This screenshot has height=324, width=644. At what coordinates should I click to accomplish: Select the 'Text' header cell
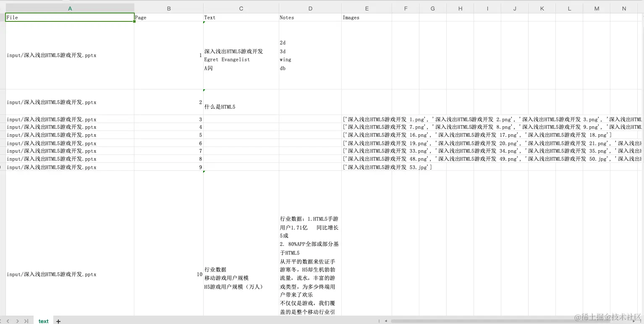coord(241,17)
